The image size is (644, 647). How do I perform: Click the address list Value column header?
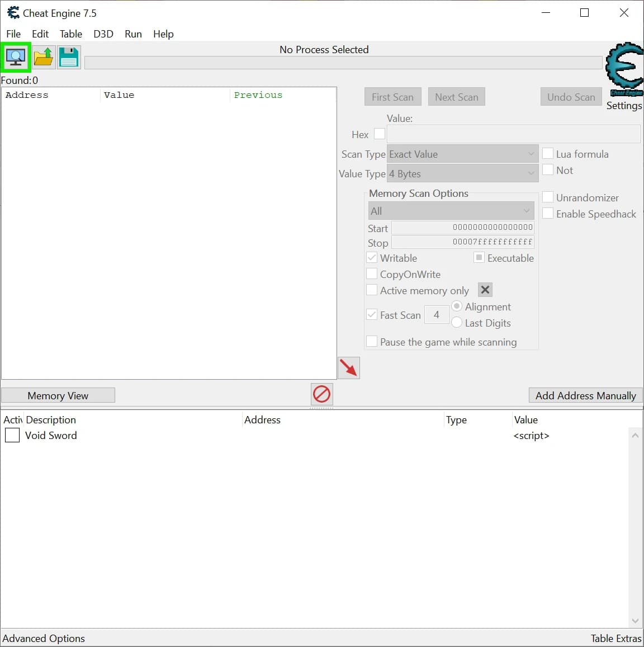click(x=577, y=419)
